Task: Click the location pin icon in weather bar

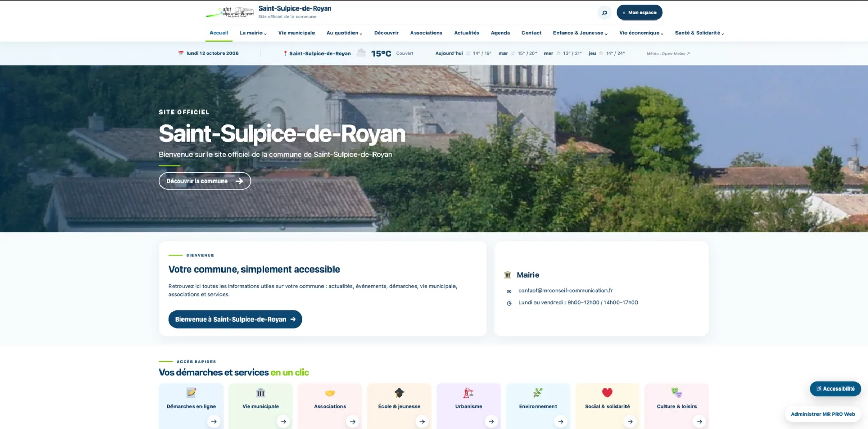Action: pos(285,53)
